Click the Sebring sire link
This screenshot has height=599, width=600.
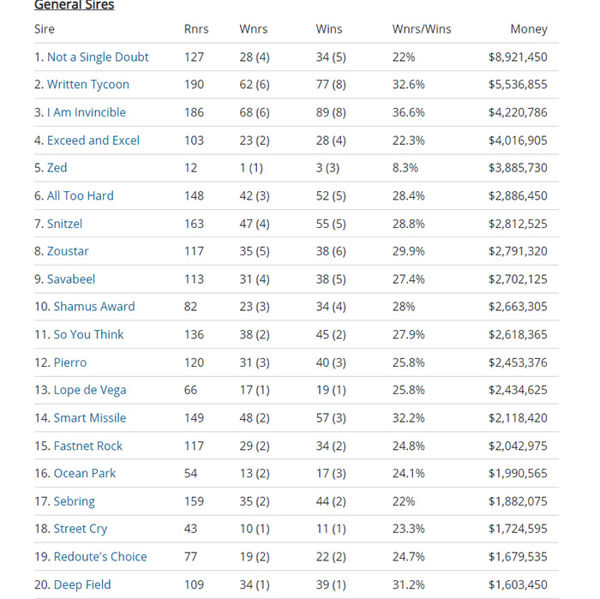click(74, 501)
